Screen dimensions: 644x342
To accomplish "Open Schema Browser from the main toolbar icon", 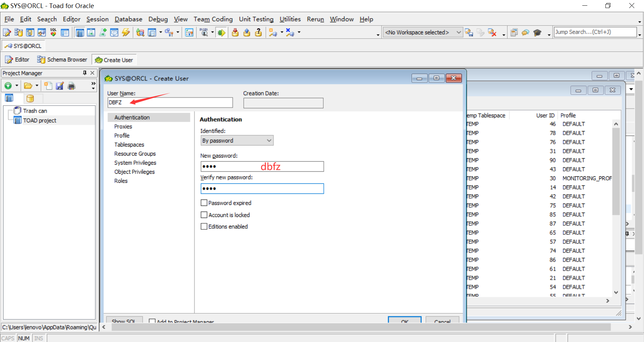I will tap(18, 33).
